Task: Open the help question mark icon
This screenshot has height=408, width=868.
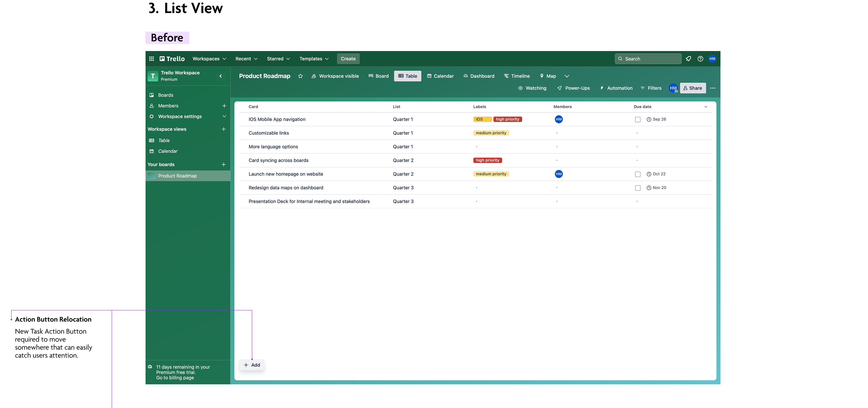Action: [700, 59]
